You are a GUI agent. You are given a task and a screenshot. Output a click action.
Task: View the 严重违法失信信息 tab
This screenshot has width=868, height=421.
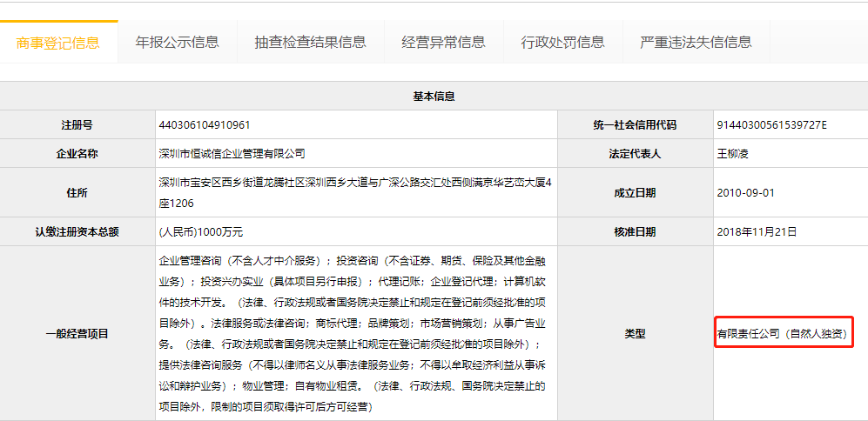(x=696, y=42)
